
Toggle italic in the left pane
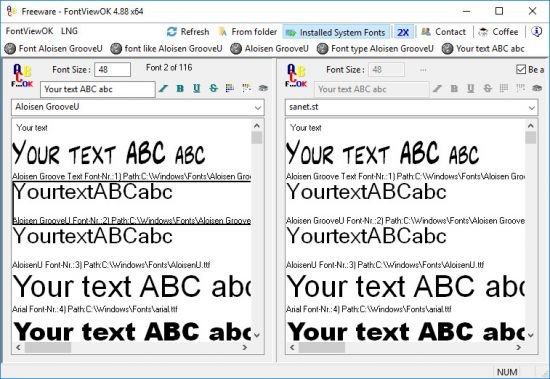[163, 88]
